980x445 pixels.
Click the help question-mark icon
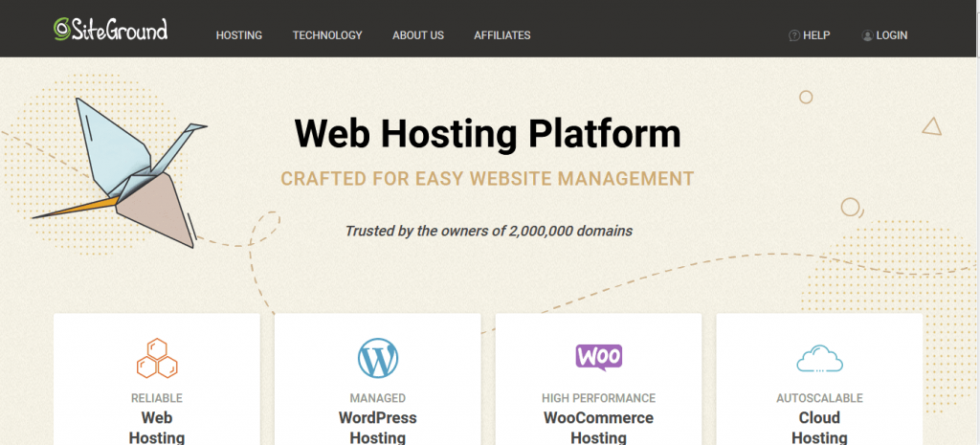tap(794, 35)
